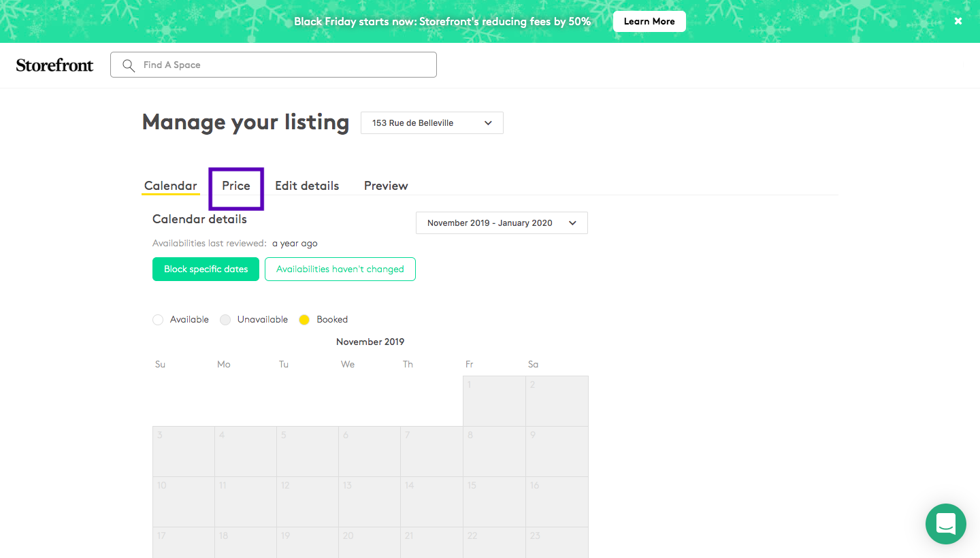Close the Black Friday banner
Screen dimensions: 980x558
[958, 21]
